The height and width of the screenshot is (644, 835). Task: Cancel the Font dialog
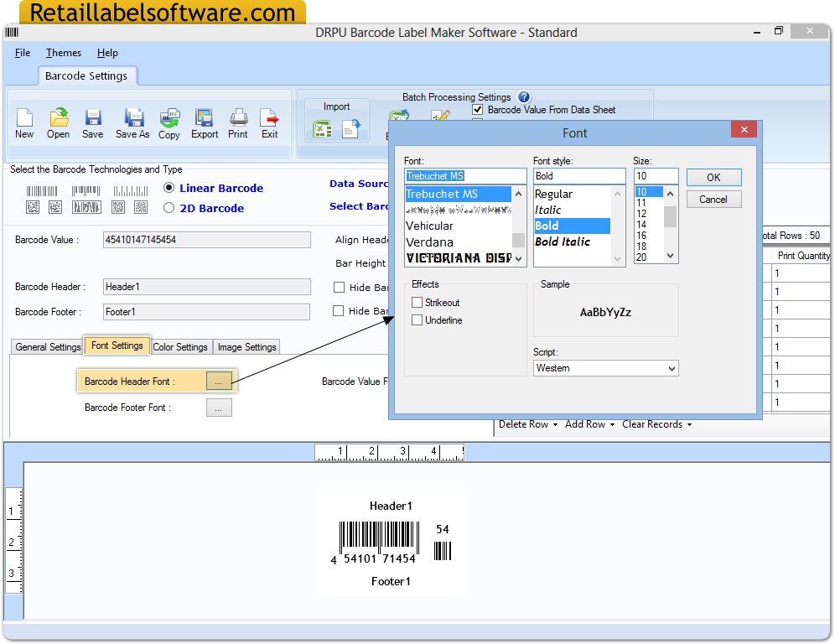(713, 199)
